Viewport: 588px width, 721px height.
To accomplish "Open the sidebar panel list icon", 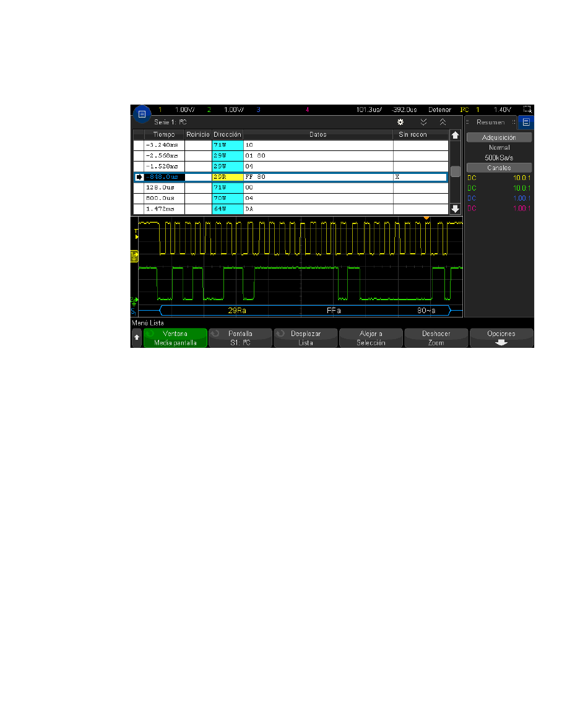I will [526, 123].
